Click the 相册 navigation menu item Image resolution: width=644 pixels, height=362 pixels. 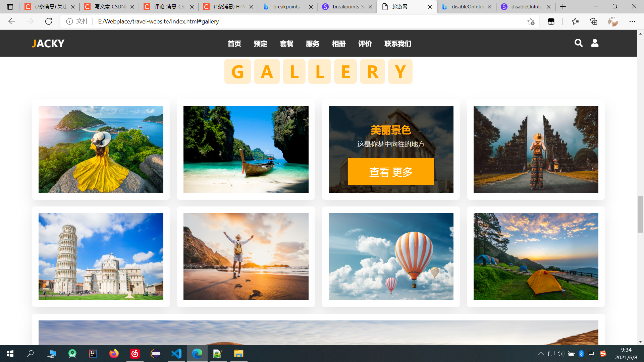point(338,44)
